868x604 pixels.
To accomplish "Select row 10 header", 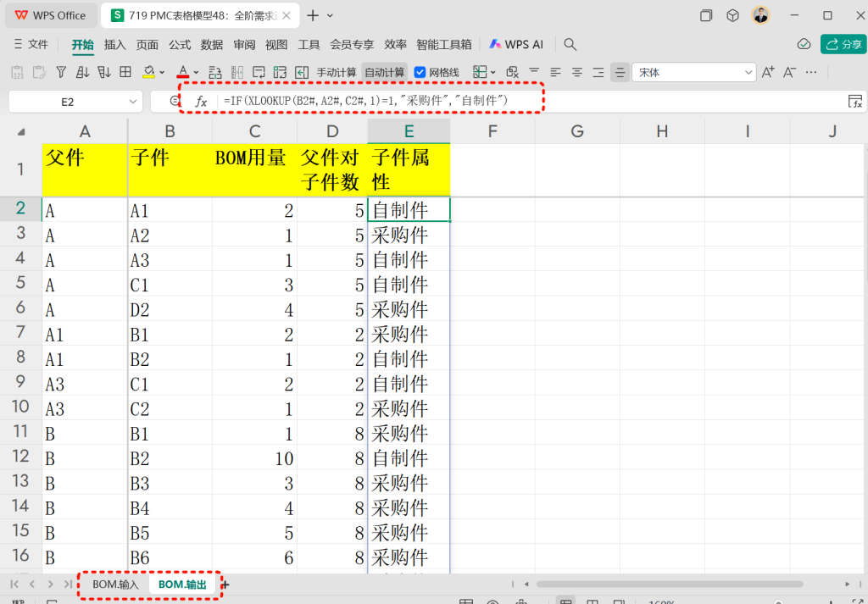I will (20, 407).
